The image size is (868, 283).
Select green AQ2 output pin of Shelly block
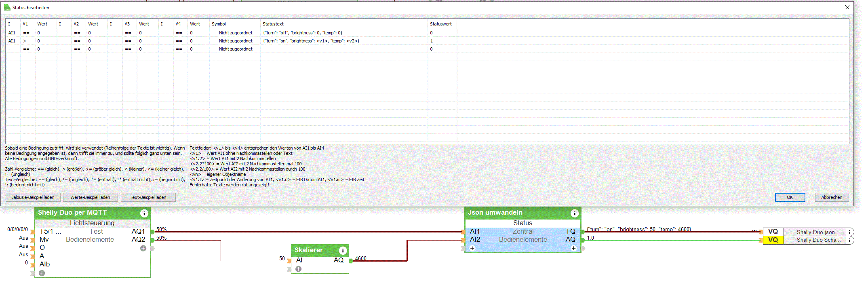pyautogui.click(x=152, y=240)
